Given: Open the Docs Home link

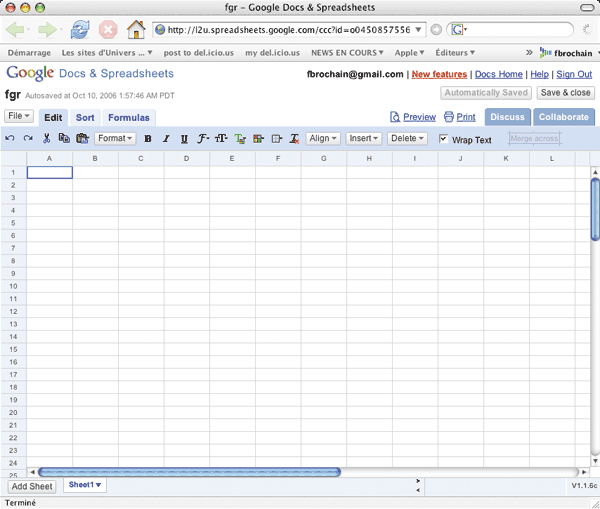Looking at the screenshot, I should (498, 74).
